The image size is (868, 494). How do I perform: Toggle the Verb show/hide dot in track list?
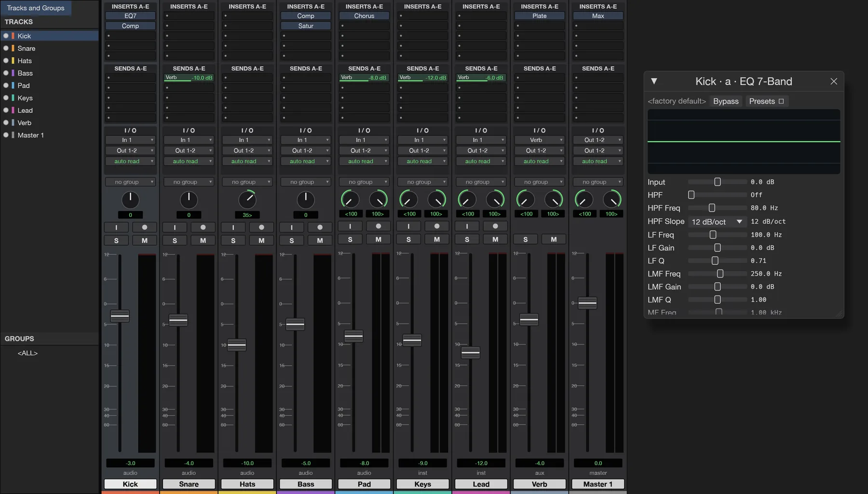(x=6, y=122)
